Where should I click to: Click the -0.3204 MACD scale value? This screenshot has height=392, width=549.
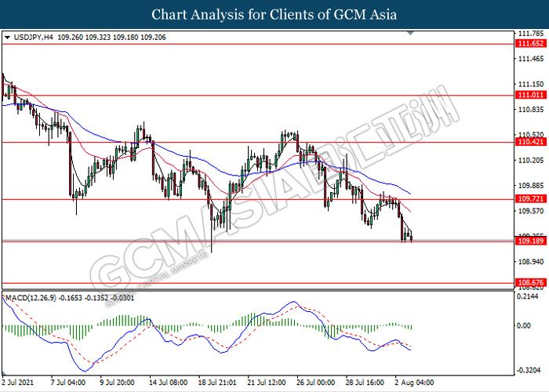[x=529, y=370]
